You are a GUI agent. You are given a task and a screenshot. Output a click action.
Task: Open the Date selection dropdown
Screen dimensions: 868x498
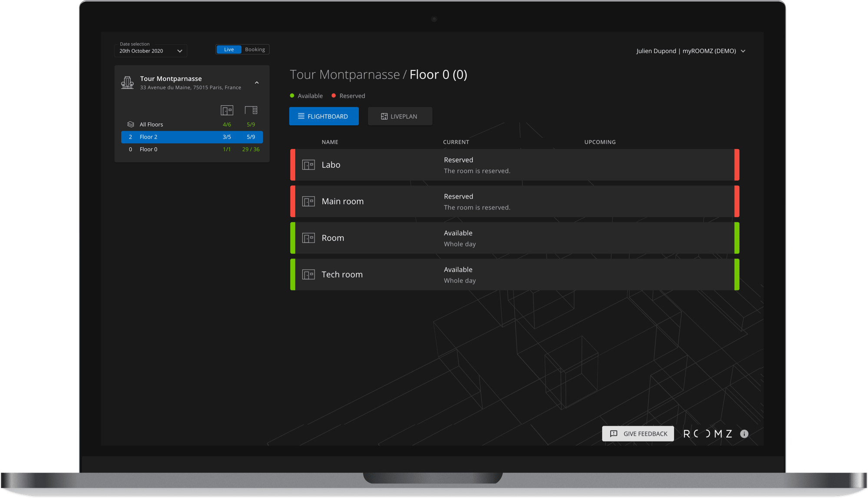coord(150,50)
